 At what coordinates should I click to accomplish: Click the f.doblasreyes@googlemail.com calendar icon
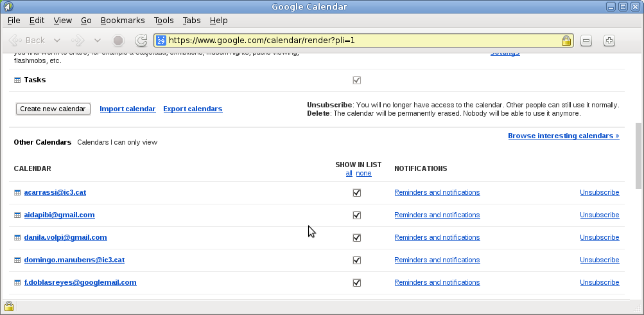coord(17,282)
